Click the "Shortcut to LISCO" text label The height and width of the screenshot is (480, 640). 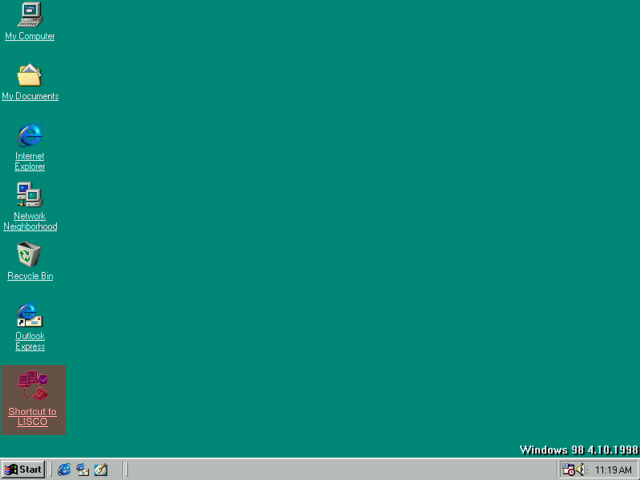[32, 417]
